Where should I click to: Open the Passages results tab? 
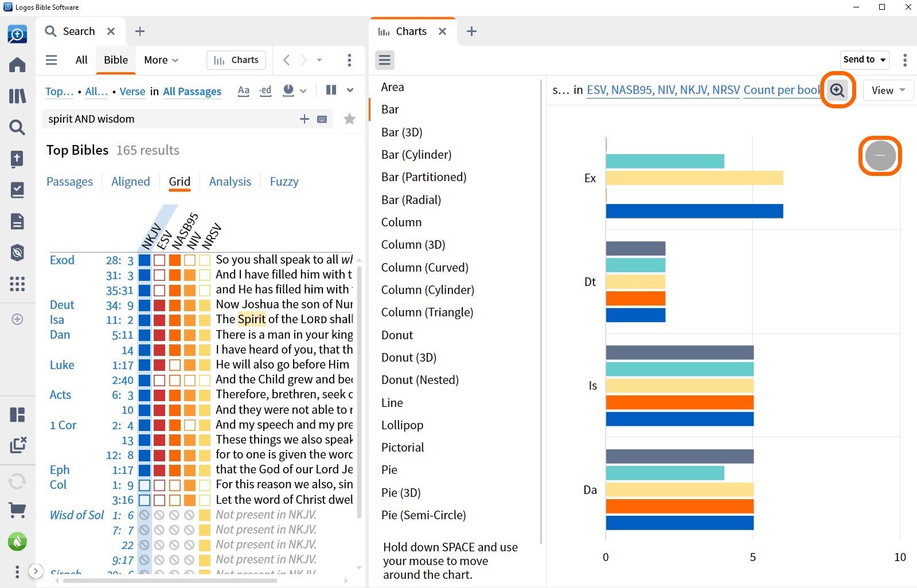69,182
